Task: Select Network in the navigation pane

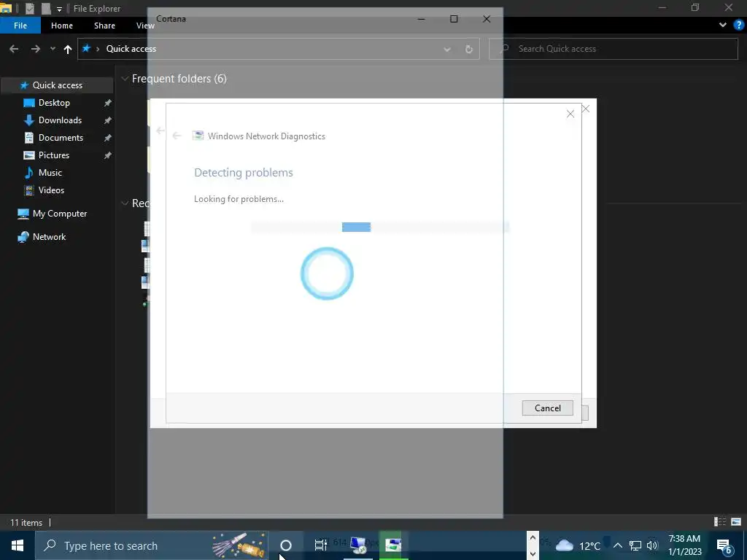Action: 49,237
